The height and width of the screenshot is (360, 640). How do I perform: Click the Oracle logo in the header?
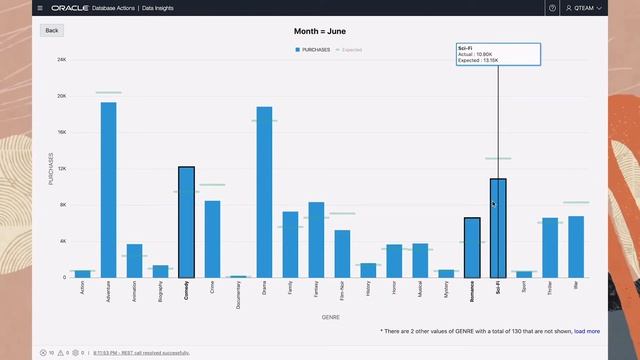pyautogui.click(x=70, y=8)
